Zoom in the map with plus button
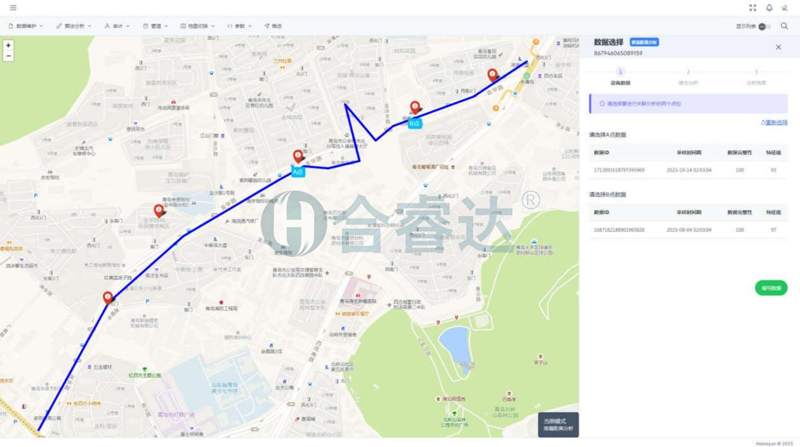The image size is (800, 447). pos(8,45)
